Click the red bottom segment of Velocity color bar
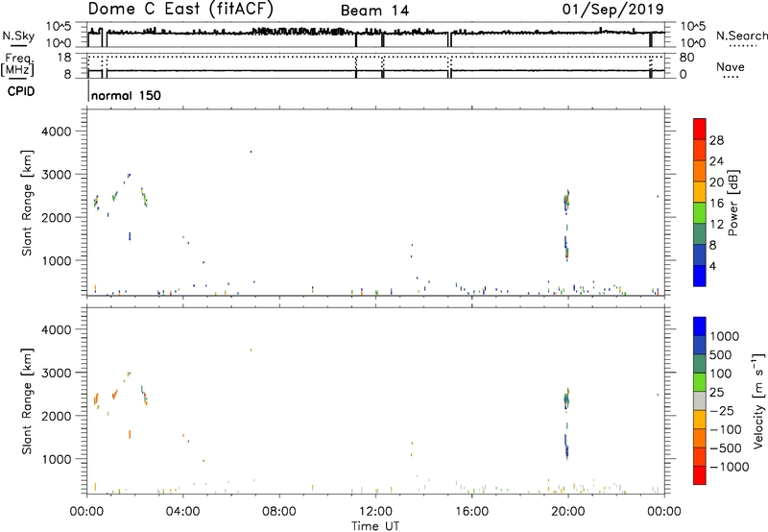 (x=700, y=475)
